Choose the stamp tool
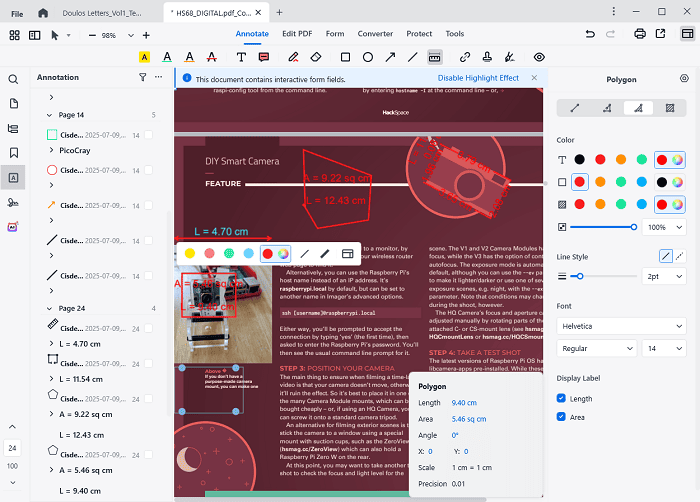 coord(487,57)
